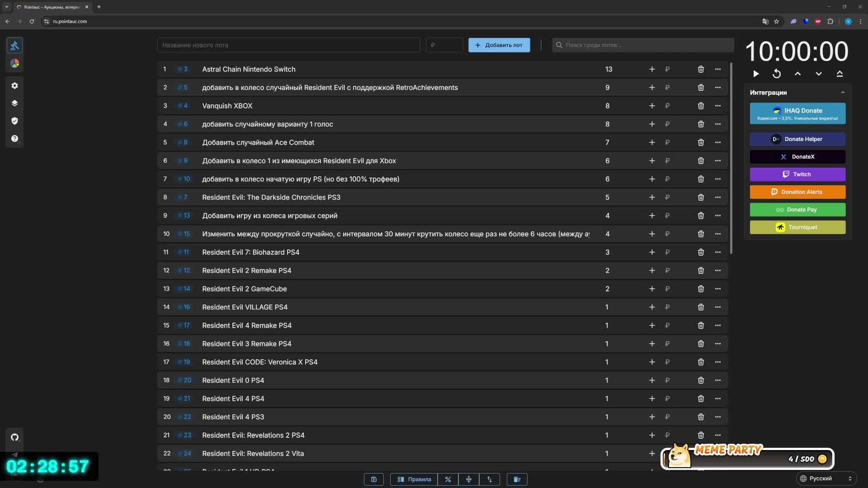Start the timer with play button
The image size is (868, 488).
tap(756, 74)
